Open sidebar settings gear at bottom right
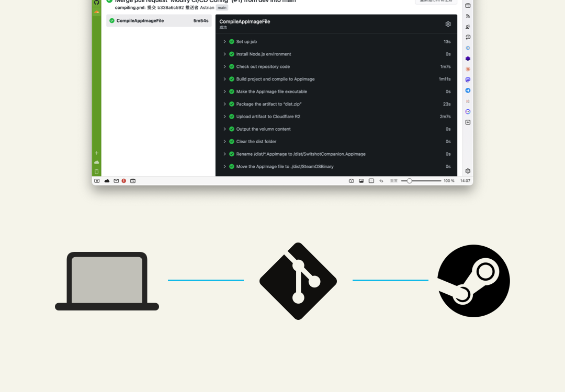Screen dimensions: 565x392 point(468,171)
